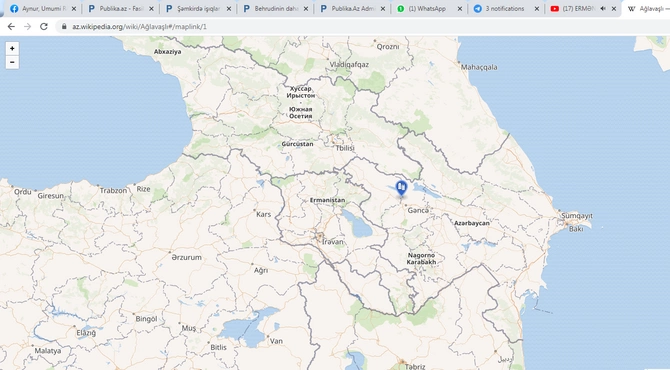Select the Ağlavaşlı Wikipedia tab
Image resolution: width=670 pixels, height=370 pixels.
pos(646,9)
